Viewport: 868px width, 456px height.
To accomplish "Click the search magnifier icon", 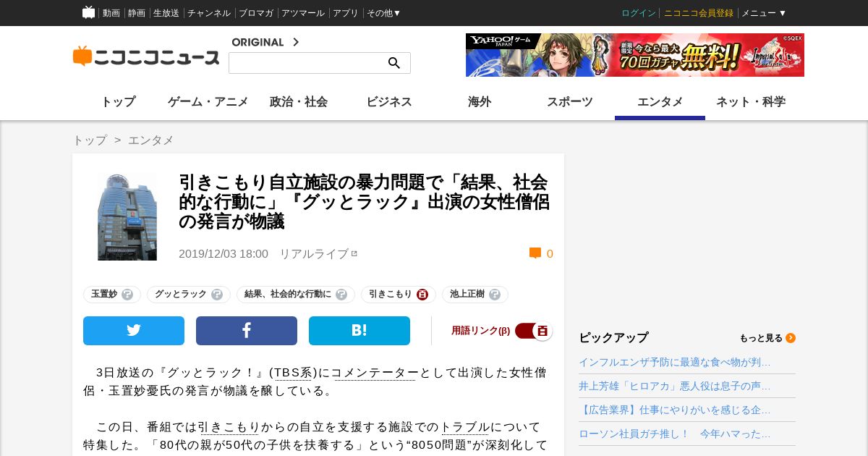I will tap(394, 63).
